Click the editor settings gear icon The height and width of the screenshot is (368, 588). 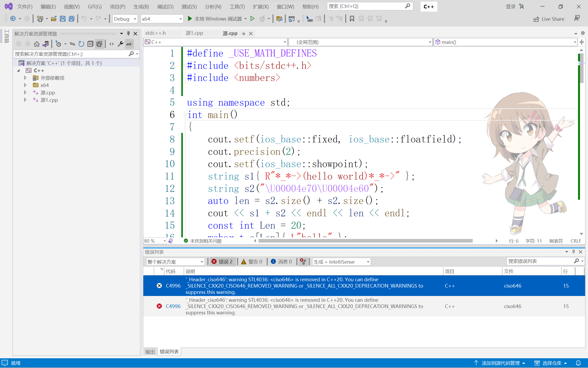pos(583,33)
